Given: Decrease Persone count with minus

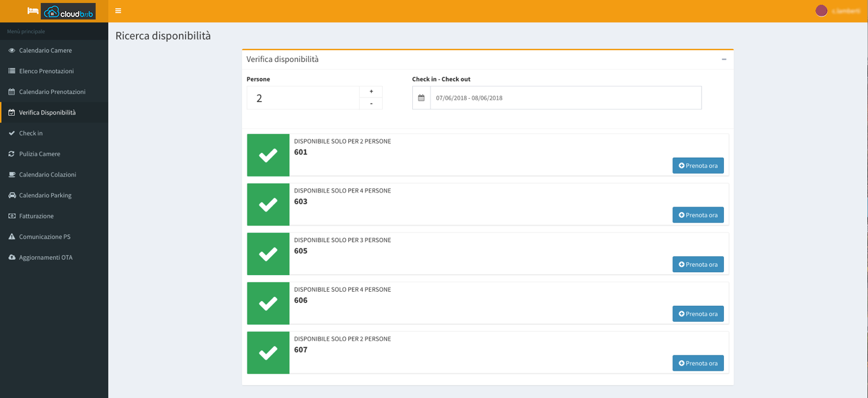Looking at the screenshot, I should [x=371, y=103].
